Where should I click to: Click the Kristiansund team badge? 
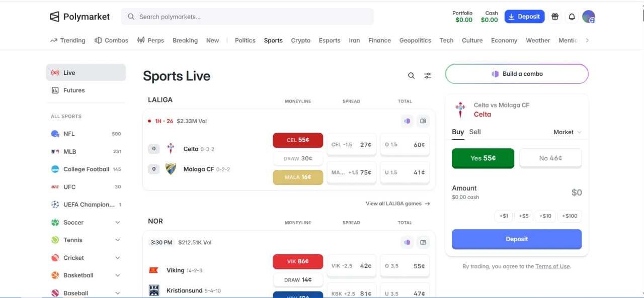tap(154, 290)
